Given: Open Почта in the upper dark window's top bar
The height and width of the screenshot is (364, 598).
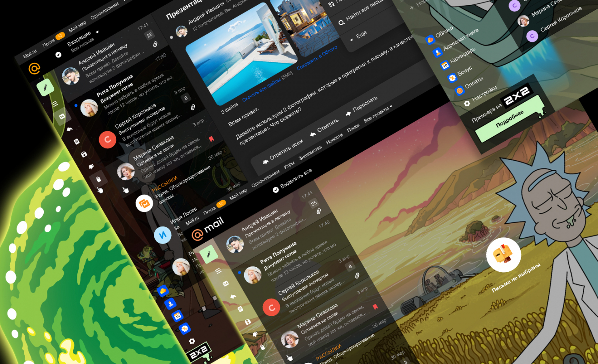Looking at the screenshot, I should 48,43.
